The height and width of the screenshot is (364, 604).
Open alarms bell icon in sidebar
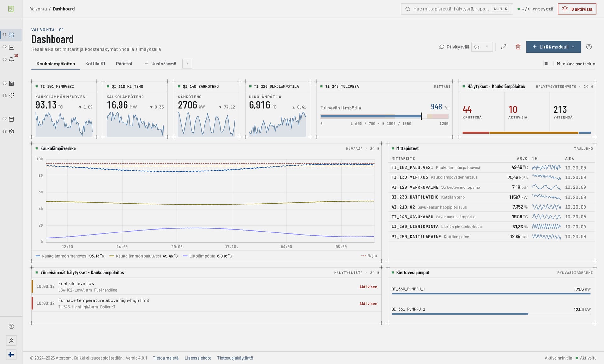11,59
